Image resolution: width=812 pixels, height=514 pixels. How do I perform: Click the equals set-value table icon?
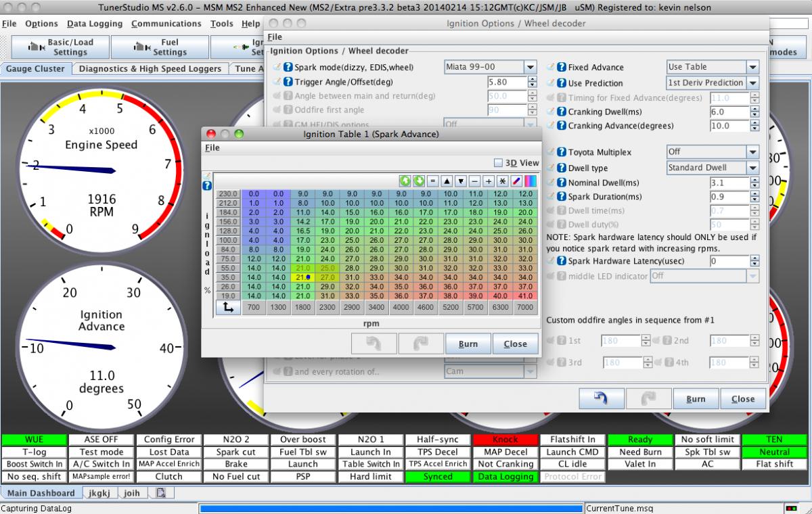[433, 181]
